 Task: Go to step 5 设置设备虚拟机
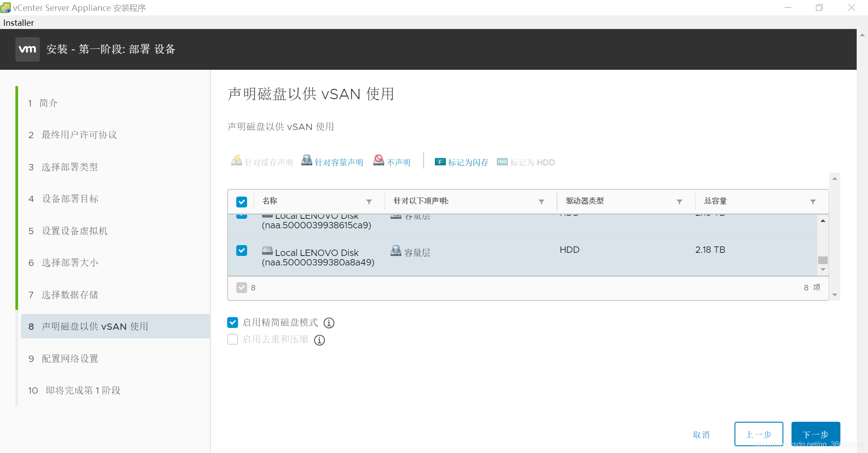click(68, 231)
